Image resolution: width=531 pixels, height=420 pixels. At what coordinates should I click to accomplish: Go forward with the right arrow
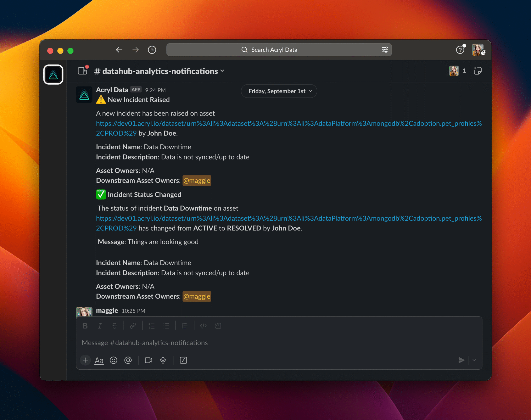[135, 50]
